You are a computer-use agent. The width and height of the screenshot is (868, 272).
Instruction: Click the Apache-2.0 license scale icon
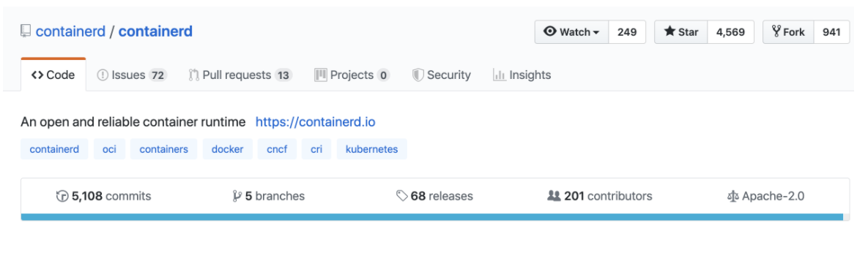tap(732, 196)
